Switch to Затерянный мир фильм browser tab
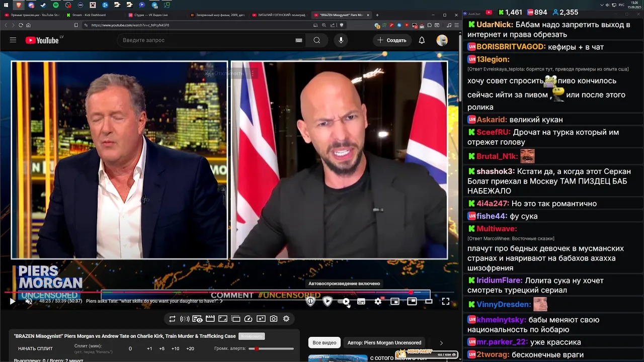The image size is (644, 362). pos(217,15)
